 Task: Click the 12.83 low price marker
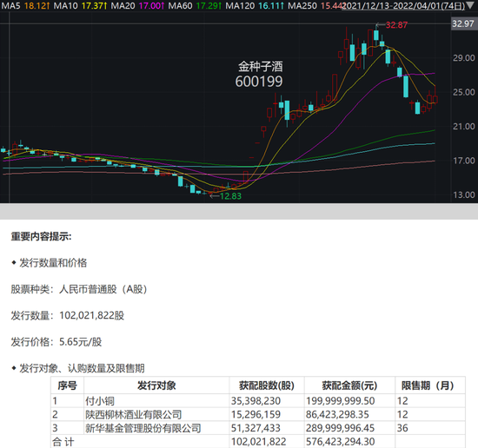pos(230,196)
